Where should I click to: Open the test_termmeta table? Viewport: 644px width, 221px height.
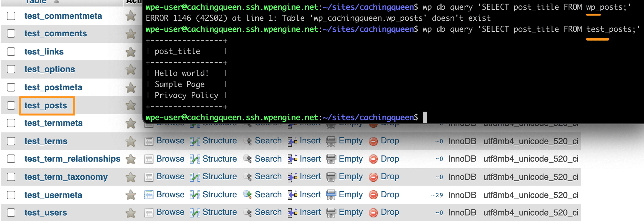pyautogui.click(x=54, y=123)
